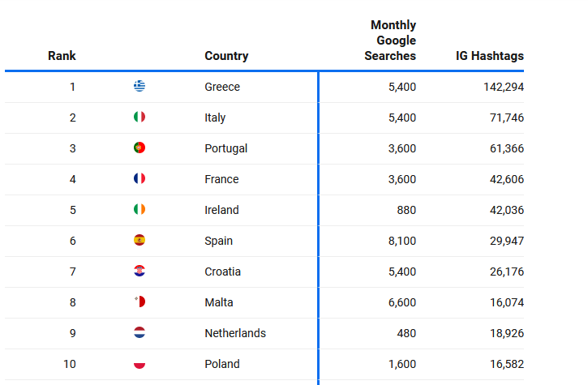588x385 pixels.
Task: Select the Portugal flag icon
Action: [139, 148]
